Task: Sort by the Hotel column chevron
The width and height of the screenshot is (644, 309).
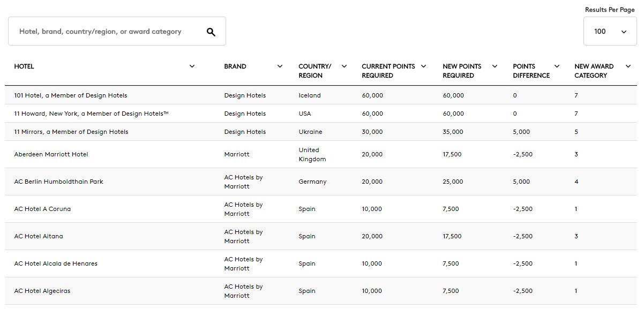Action: 192,66
